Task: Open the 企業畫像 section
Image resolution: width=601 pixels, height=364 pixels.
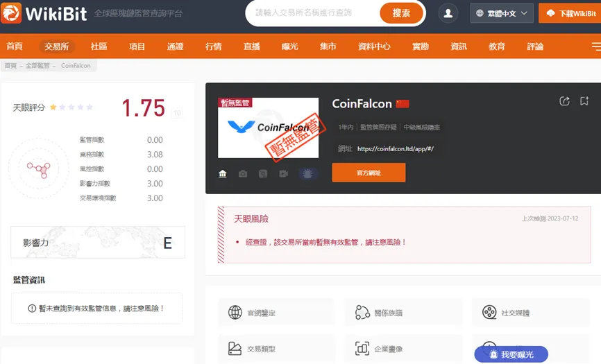Action: (403, 349)
